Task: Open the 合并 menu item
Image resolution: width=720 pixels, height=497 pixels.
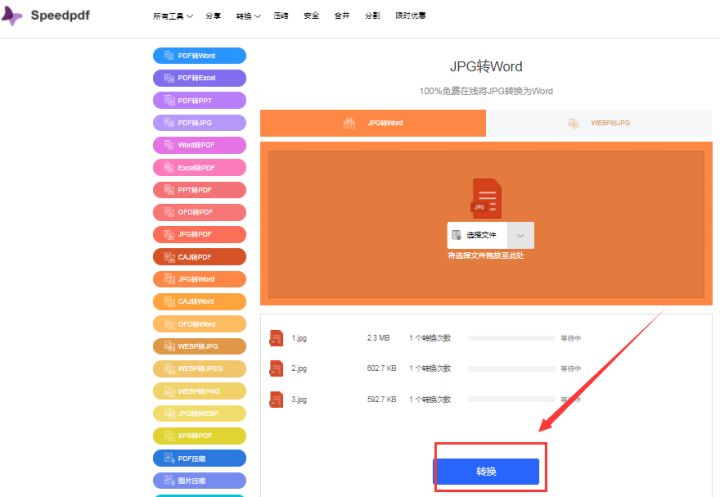Action: click(x=342, y=16)
